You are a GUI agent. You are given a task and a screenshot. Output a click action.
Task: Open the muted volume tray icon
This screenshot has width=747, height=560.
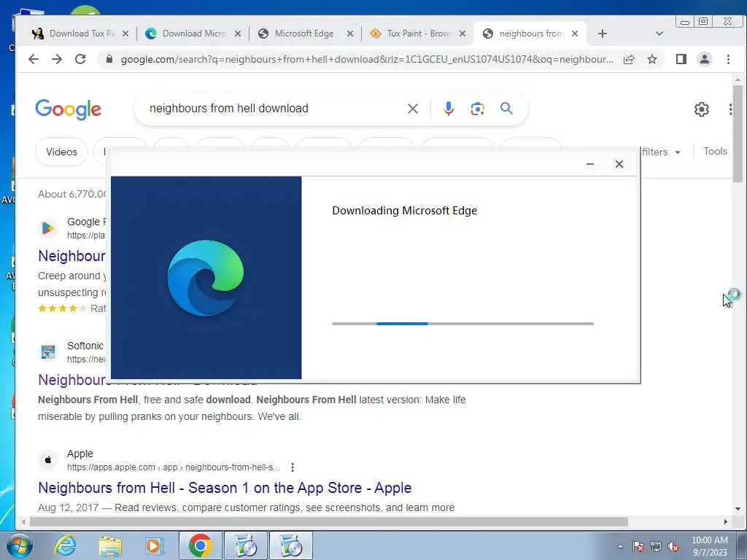[x=673, y=546]
